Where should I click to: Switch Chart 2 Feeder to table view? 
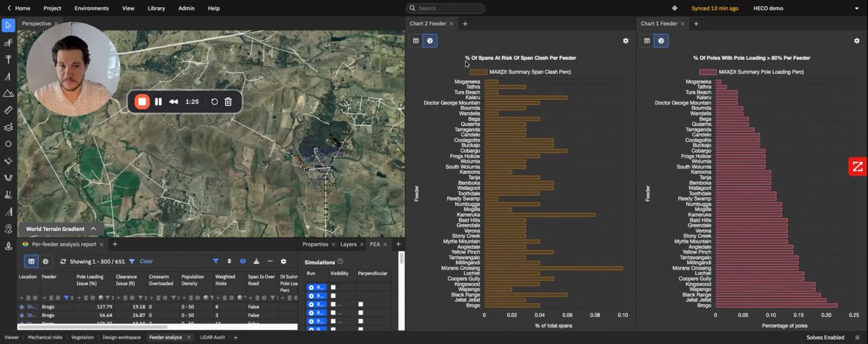click(416, 41)
